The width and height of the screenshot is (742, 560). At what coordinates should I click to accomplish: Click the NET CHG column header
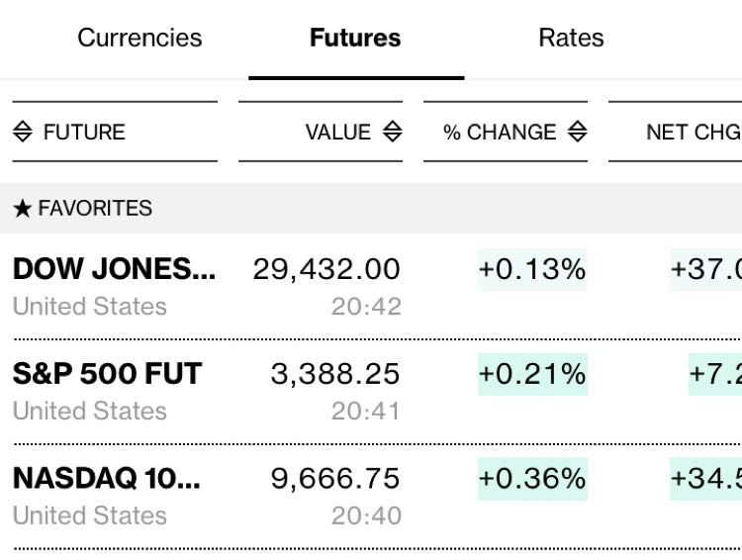[x=693, y=132]
